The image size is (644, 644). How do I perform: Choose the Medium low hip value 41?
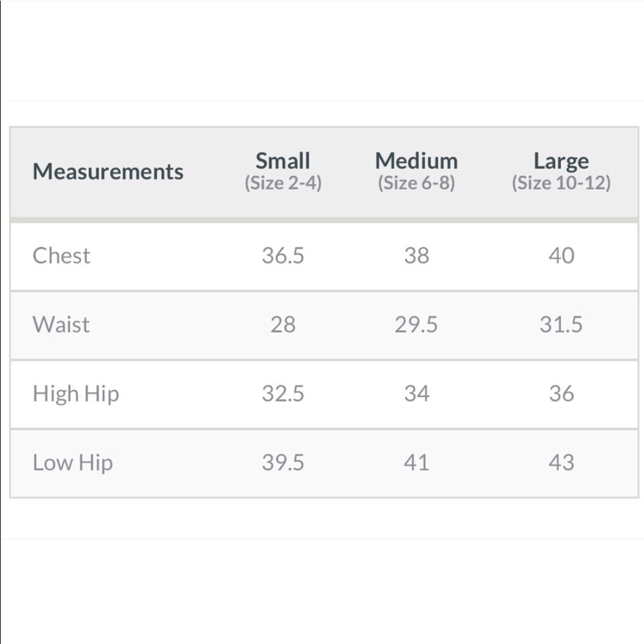pyautogui.click(x=416, y=462)
